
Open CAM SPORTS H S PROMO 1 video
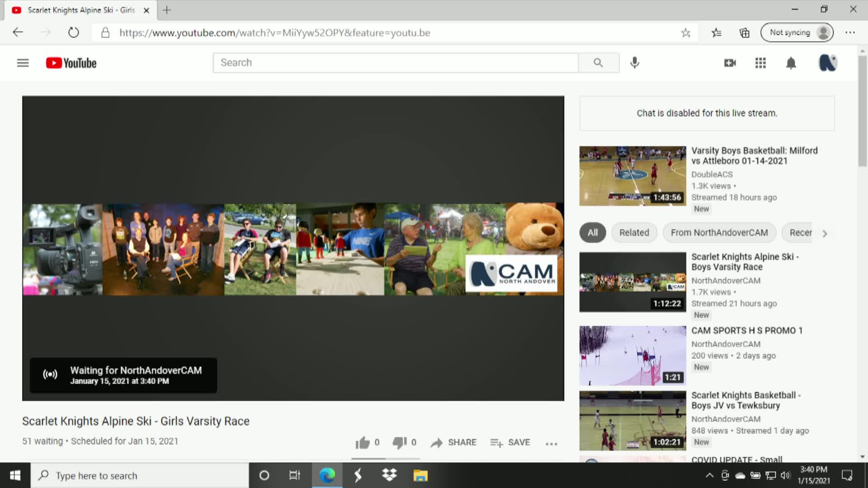click(x=746, y=331)
